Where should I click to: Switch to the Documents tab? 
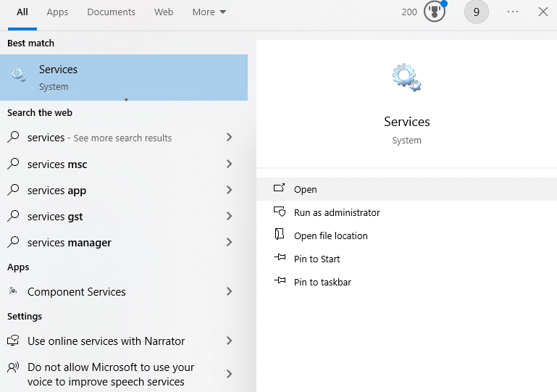[111, 12]
